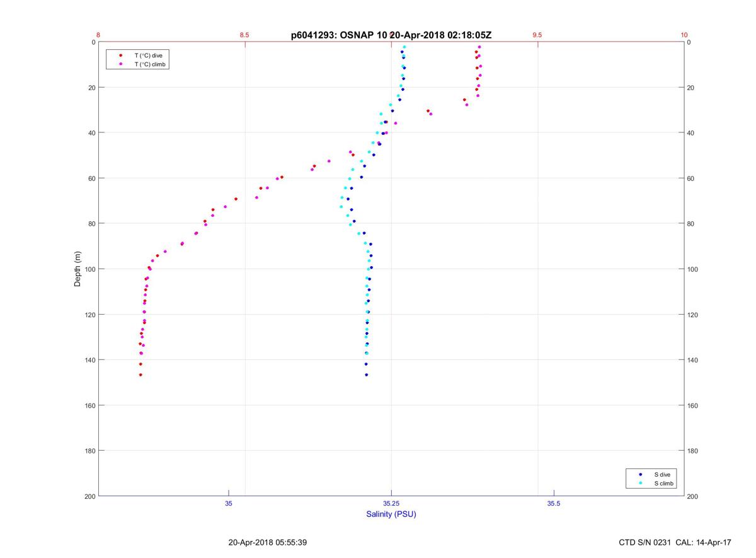Screen dimensions: 756x558
Task: Select the 'S climb' legend entry
Action: [x=664, y=484]
